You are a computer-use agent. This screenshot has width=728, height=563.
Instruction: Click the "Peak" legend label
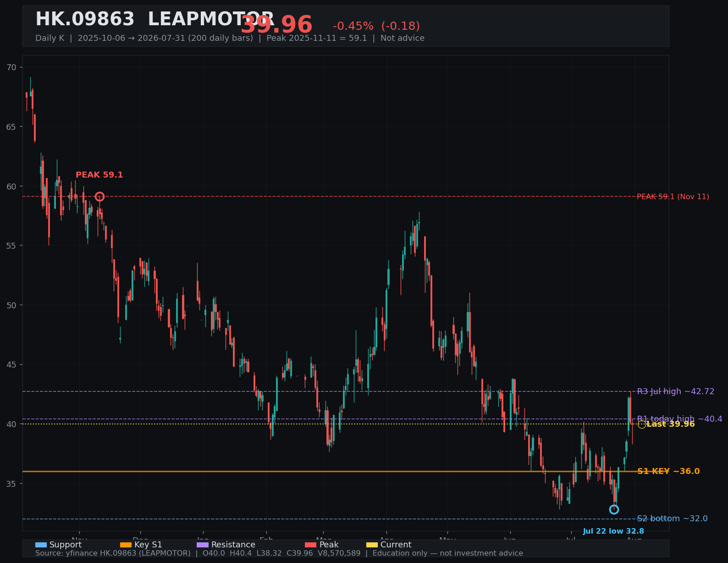pos(329,545)
